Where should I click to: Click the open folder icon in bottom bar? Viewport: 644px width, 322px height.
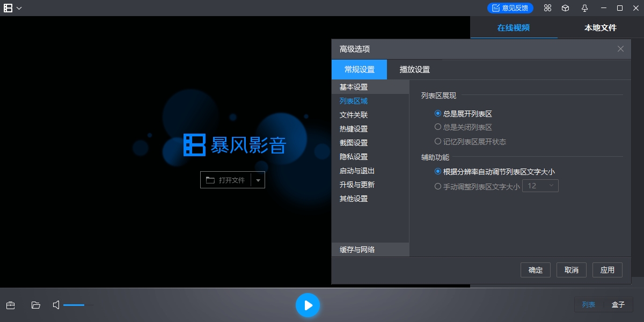click(x=36, y=305)
